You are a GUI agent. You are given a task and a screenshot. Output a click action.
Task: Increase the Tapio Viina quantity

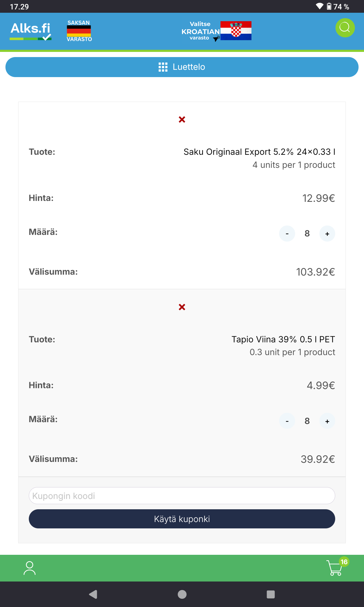pyautogui.click(x=327, y=421)
